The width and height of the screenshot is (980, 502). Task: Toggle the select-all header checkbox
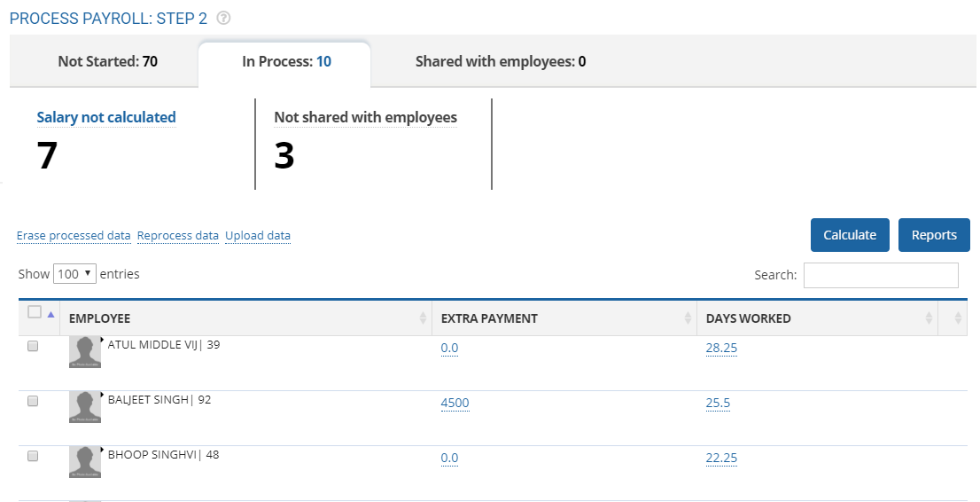(x=35, y=312)
